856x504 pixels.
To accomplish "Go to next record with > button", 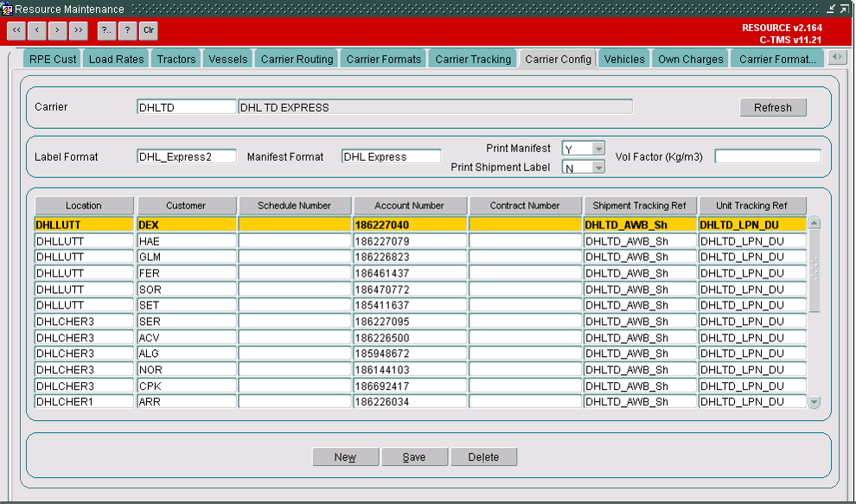I will (57, 30).
